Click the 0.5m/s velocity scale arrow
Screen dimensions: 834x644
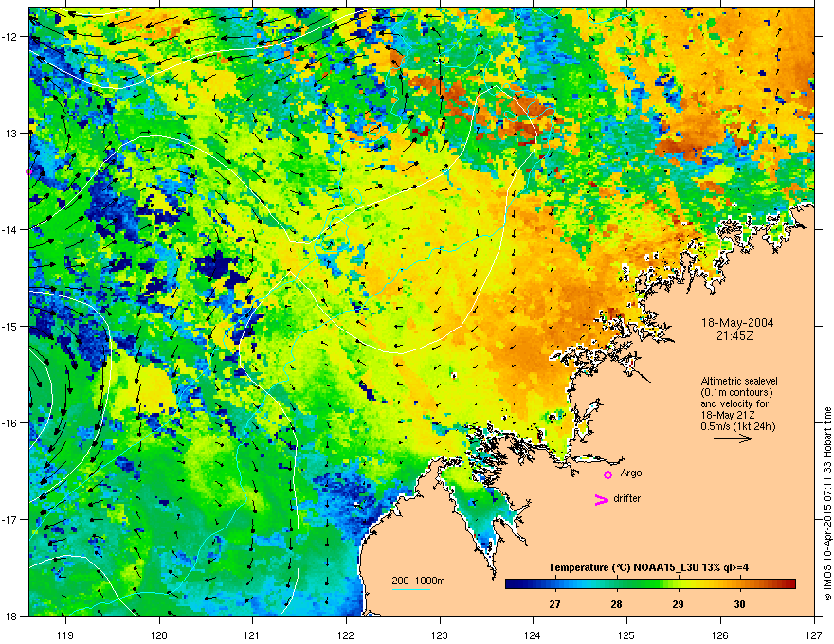tap(733, 438)
